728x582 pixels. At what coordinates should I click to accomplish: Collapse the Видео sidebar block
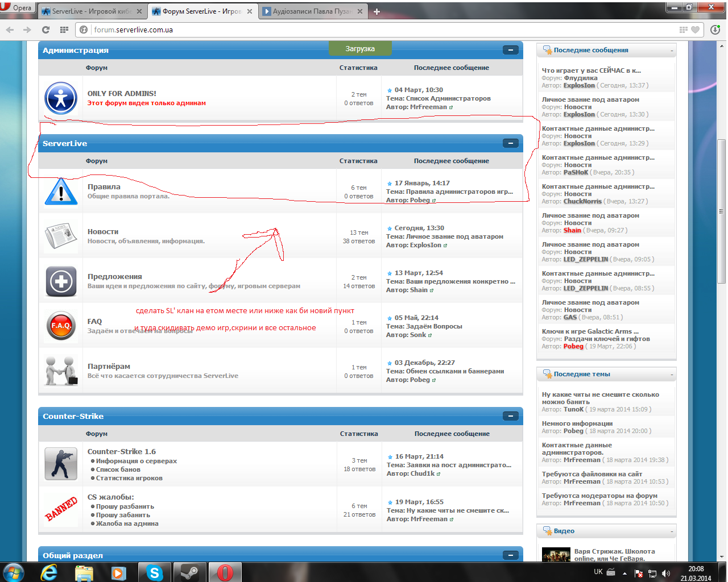point(672,531)
